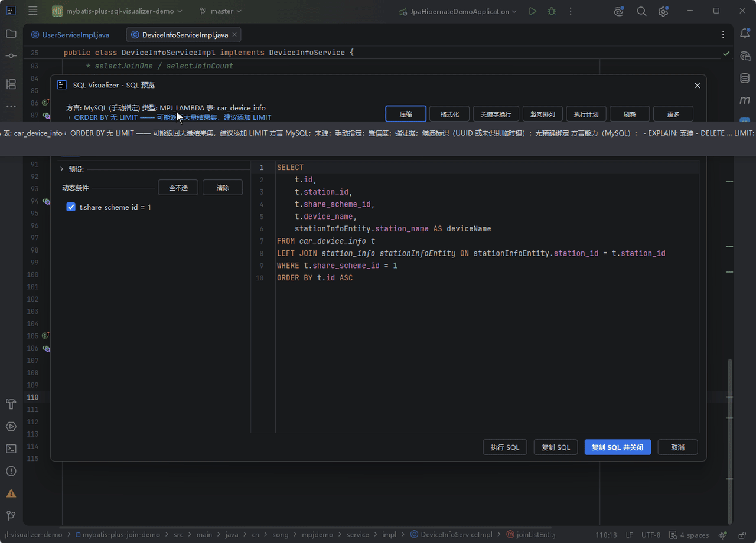Click the 4 spaces indent status entry
The height and width of the screenshot is (543, 756).
coord(689,535)
